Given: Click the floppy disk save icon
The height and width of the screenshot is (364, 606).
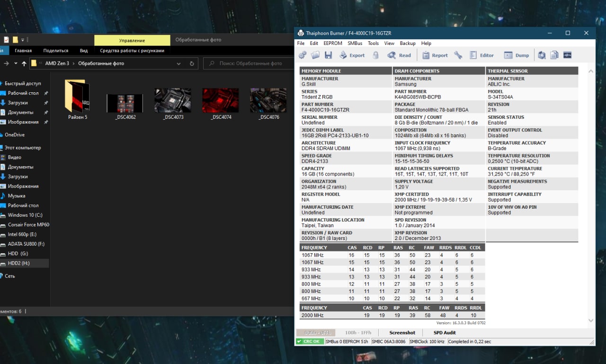Looking at the screenshot, I should pos(328,55).
